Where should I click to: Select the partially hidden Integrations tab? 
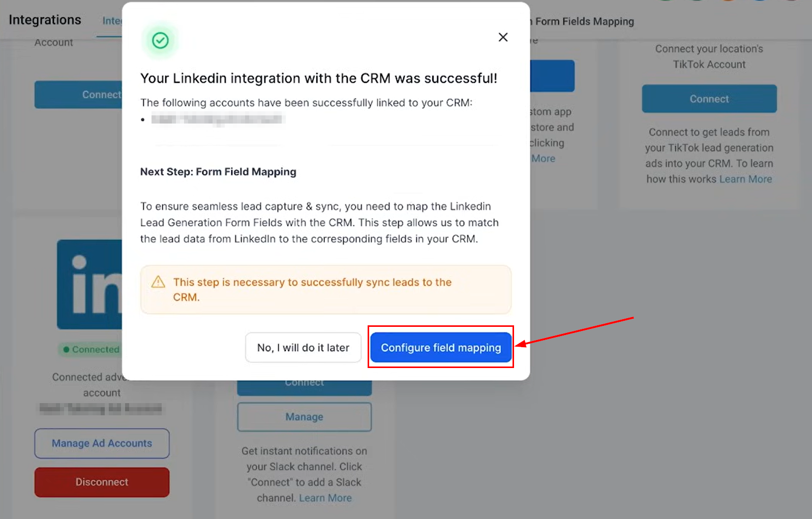112,21
